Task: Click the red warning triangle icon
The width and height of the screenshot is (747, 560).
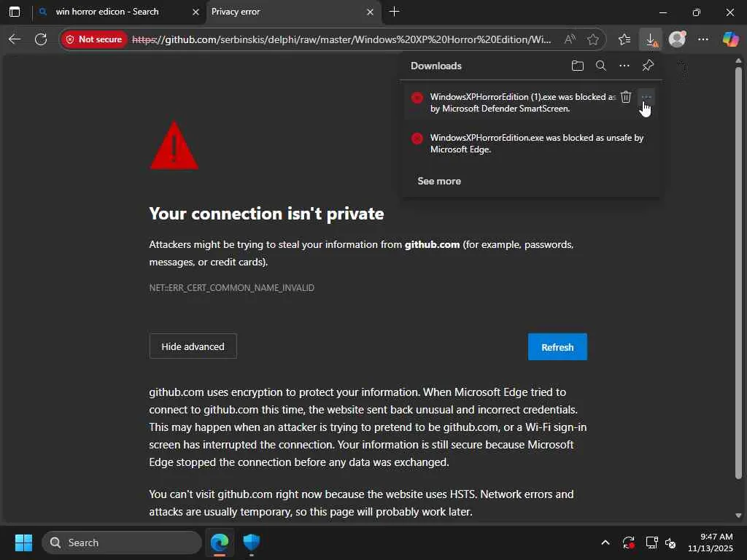Action: pos(174,145)
